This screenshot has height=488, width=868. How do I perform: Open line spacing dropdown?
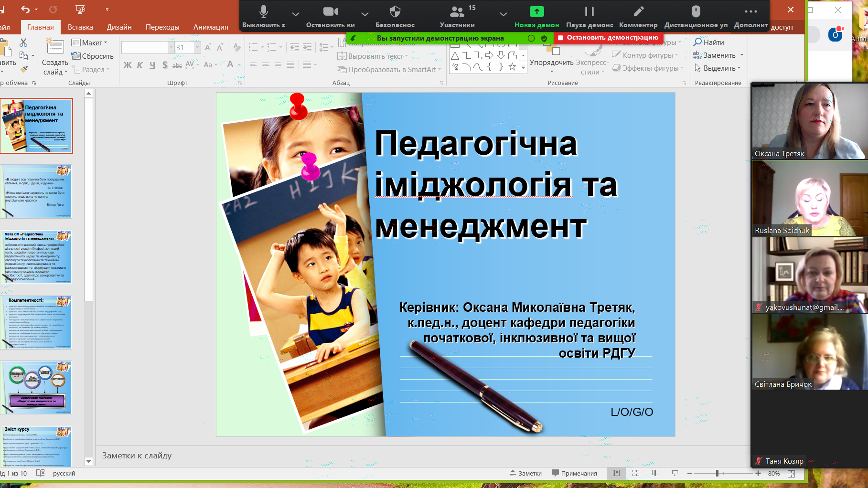click(x=325, y=47)
